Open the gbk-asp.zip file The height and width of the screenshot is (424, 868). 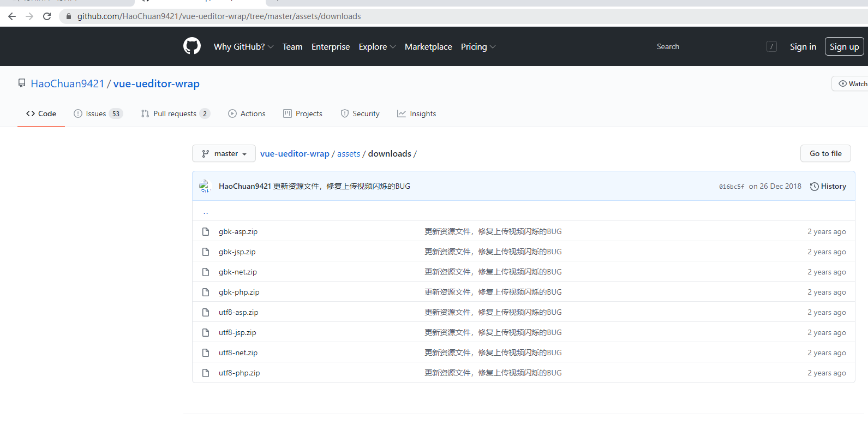[238, 231]
